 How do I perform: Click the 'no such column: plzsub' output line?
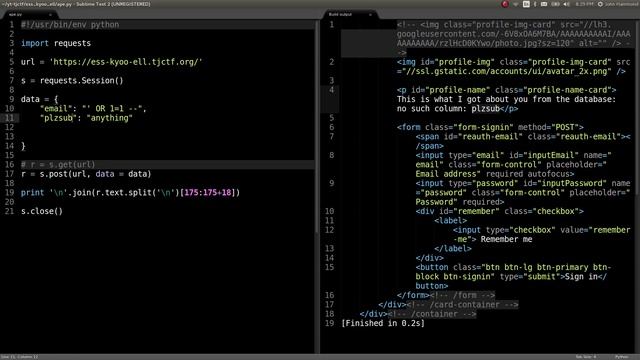point(458,109)
